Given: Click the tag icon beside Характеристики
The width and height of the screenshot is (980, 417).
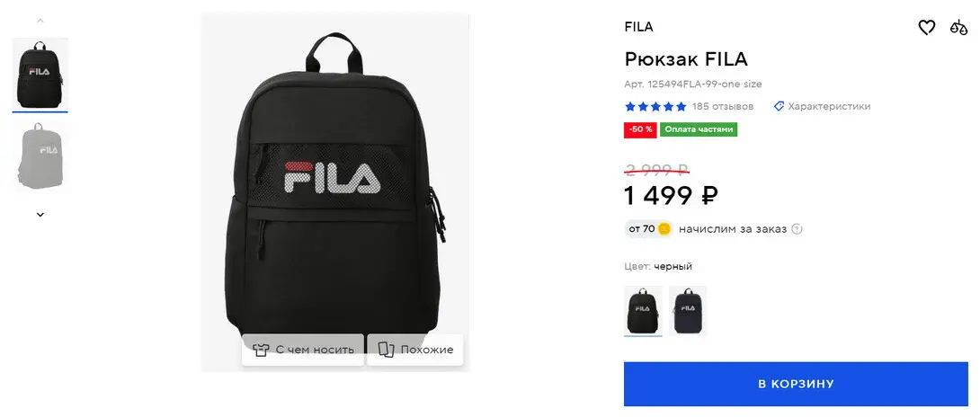Looking at the screenshot, I should (x=779, y=106).
